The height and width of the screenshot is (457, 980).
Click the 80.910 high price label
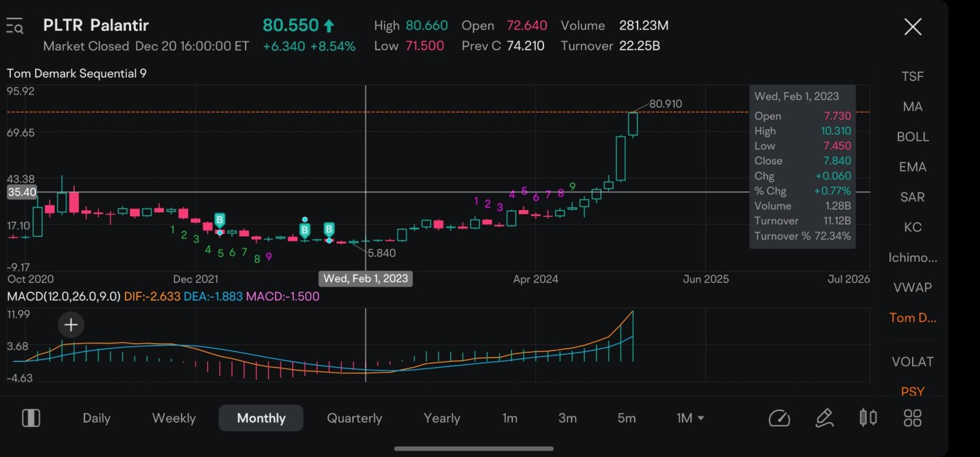(666, 104)
